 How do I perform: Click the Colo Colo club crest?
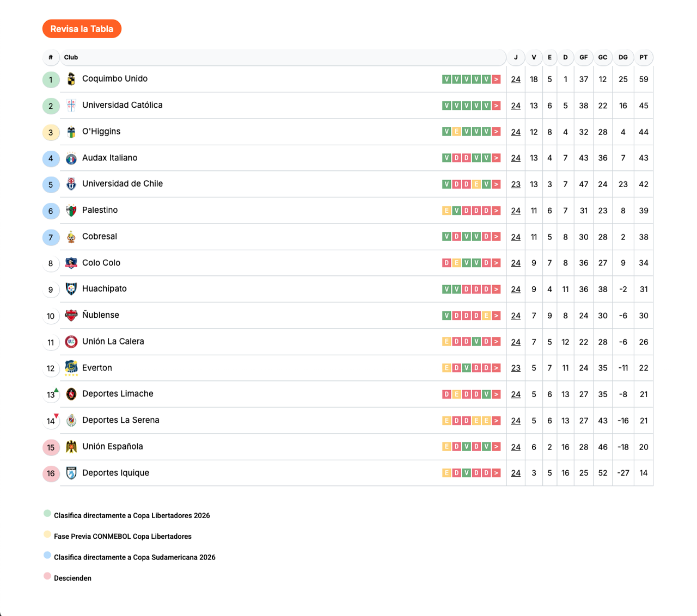[x=71, y=263]
